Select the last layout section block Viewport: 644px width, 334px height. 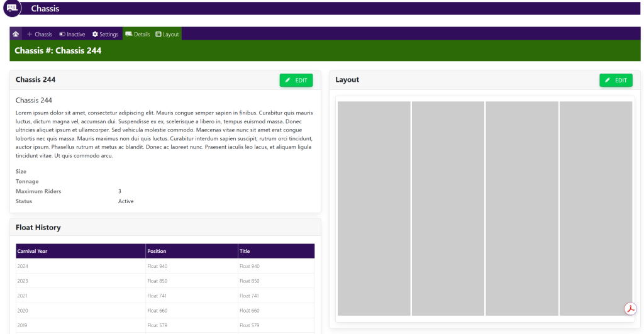[x=596, y=208]
